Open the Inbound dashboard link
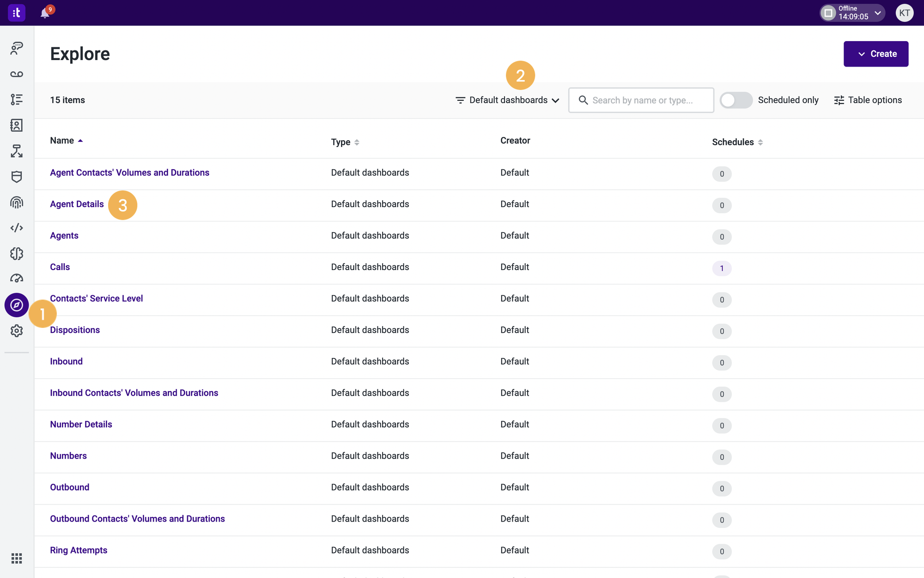924x578 pixels. coord(66,361)
